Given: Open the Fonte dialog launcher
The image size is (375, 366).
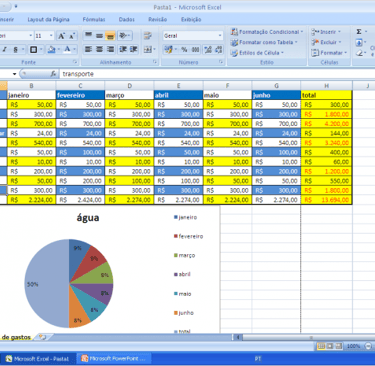Looking at the screenshot, I should click(x=75, y=62).
